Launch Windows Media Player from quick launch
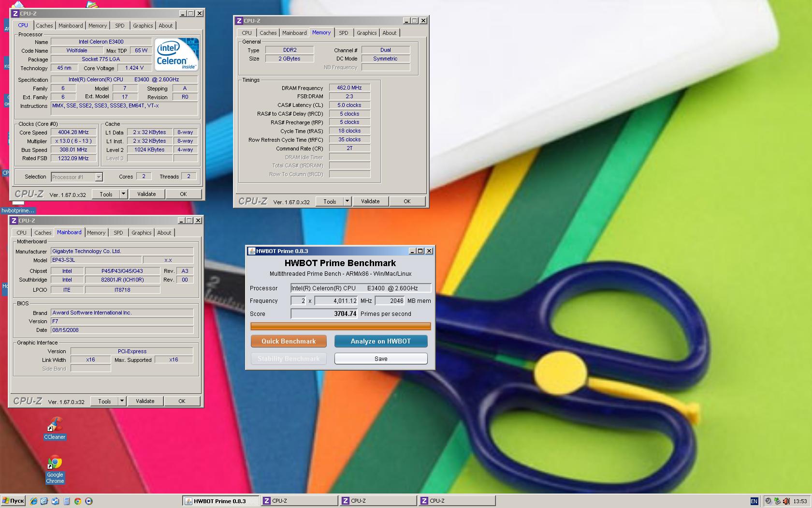Screen dimensions: 812x508 point(89,501)
